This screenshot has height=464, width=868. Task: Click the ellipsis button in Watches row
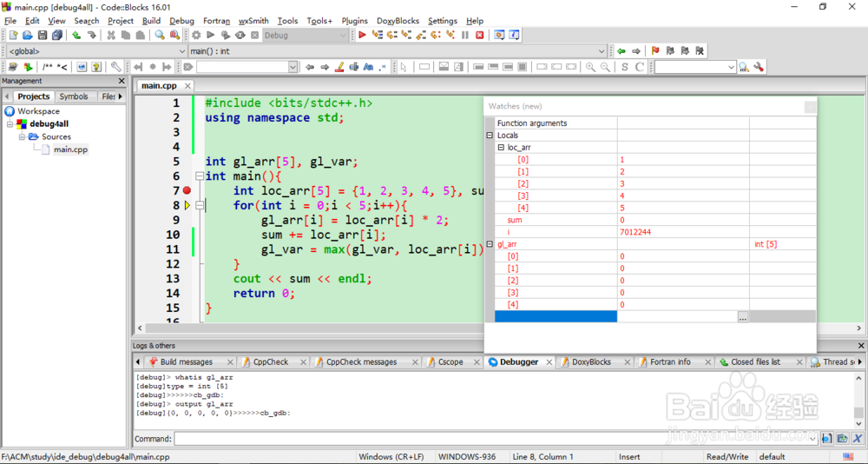[743, 316]
